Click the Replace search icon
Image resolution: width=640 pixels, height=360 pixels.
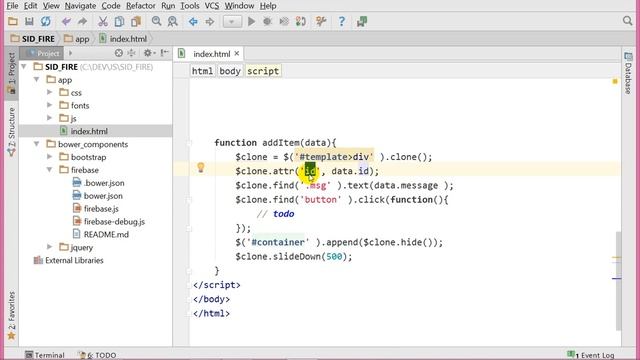[173, 21]
